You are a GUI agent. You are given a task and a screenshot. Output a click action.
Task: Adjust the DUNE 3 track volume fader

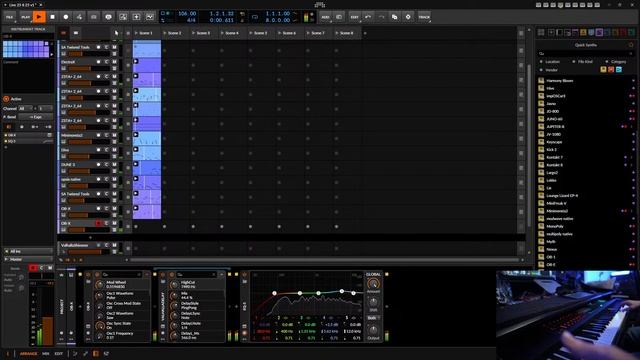pyautogui.click(x=89, y=171)
